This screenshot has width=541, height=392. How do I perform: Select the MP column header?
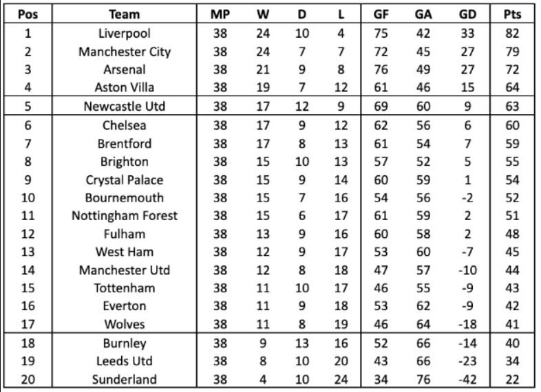(x=220, y=14)
